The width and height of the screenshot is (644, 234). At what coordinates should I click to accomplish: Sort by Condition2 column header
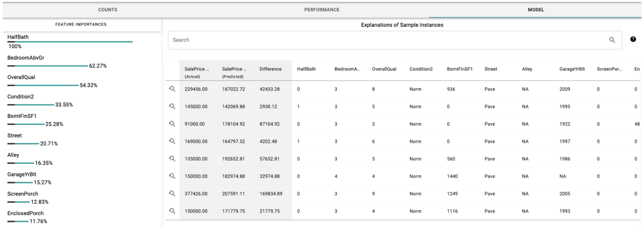tap(421, 69)
